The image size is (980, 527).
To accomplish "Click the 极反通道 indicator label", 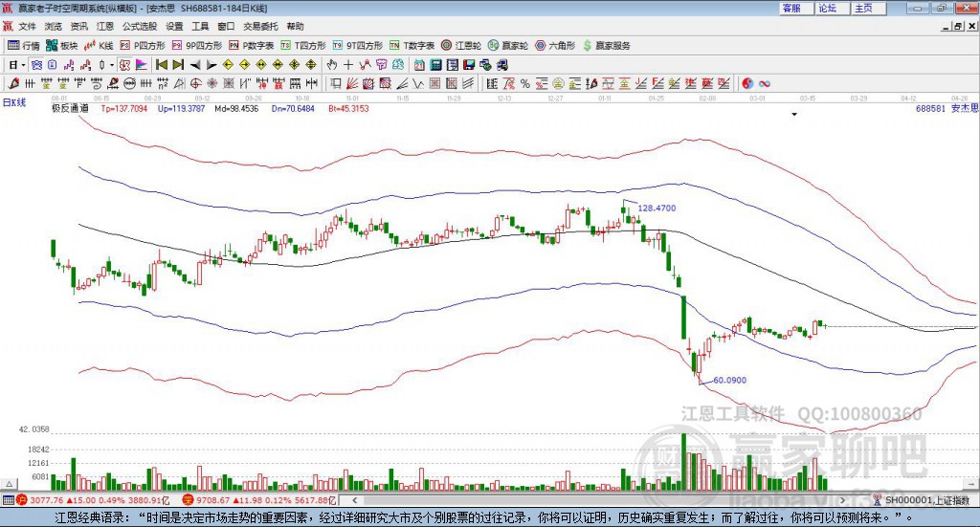I will tap(70, 108).
